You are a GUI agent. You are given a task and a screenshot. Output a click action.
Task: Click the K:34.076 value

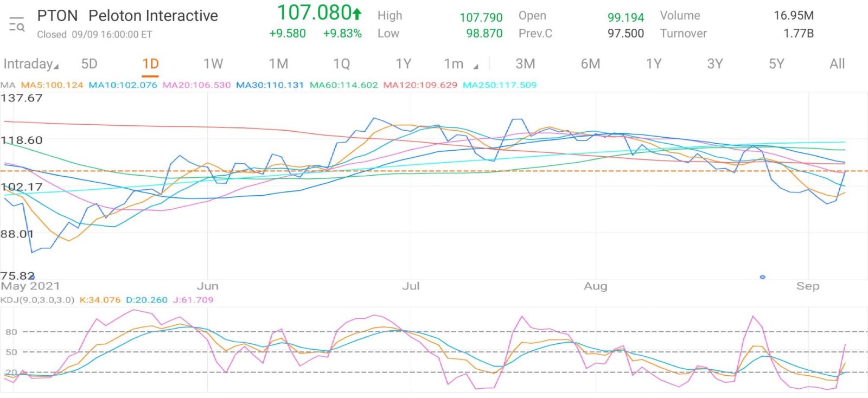coord(100,300)
